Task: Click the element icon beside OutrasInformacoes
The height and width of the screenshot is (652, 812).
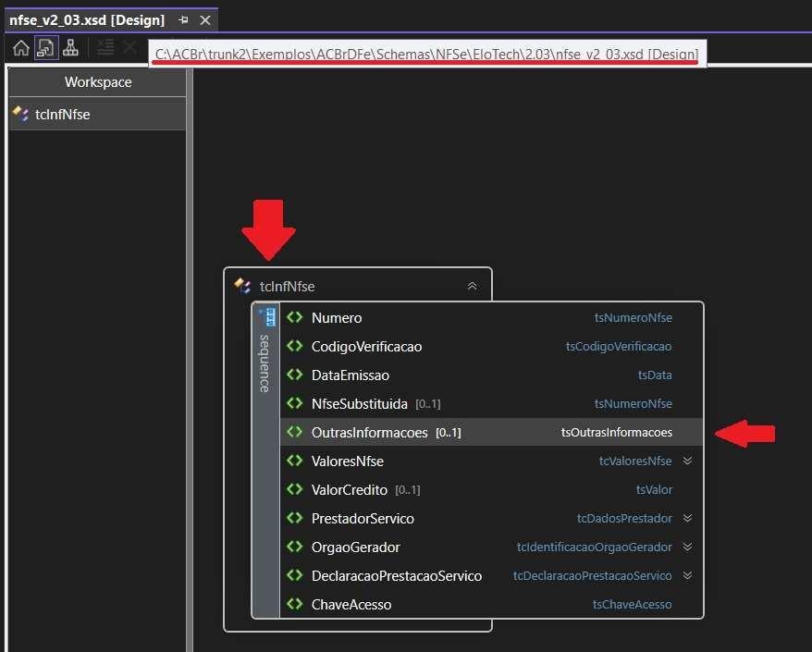Action: click(295, 432)
